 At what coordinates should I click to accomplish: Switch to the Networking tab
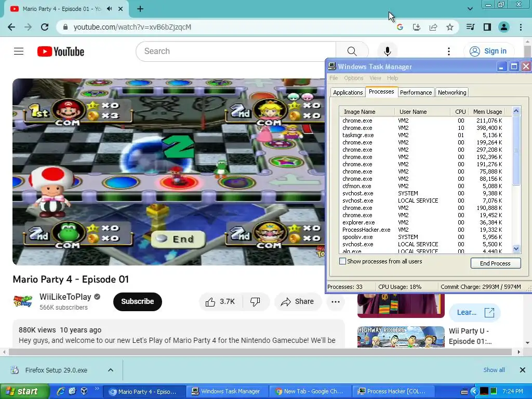[452, 92]
